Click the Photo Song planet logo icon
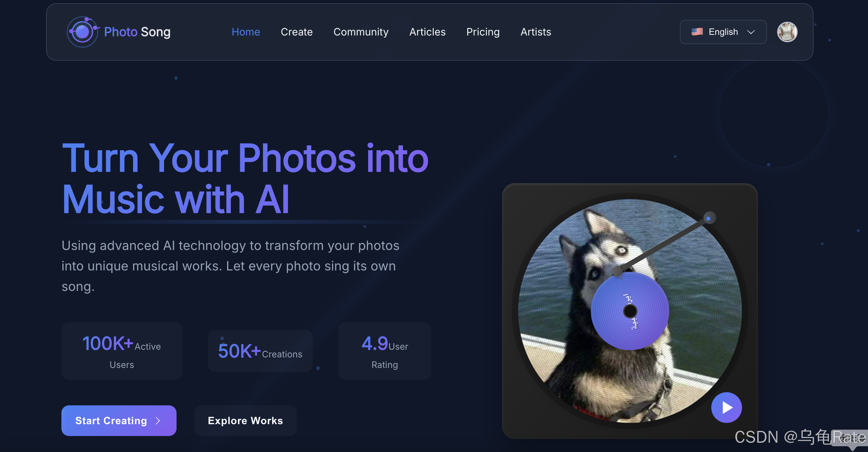This screenshot has width=868, height=452. [83, 32]
